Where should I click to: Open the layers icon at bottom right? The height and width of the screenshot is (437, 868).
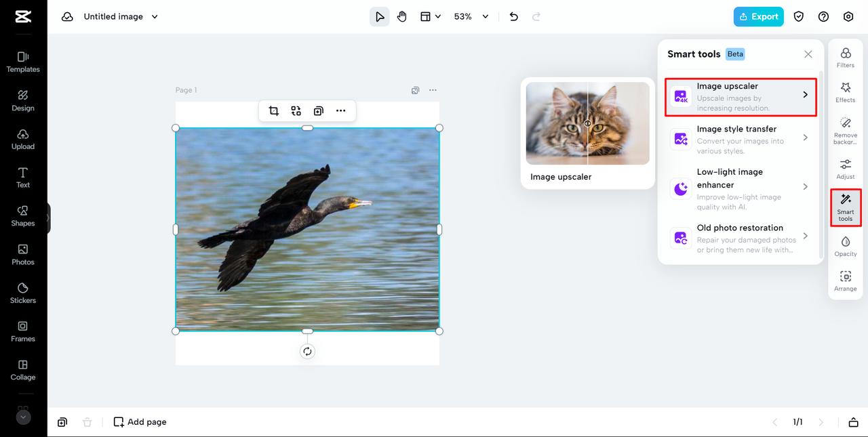(x=853, y=422)
